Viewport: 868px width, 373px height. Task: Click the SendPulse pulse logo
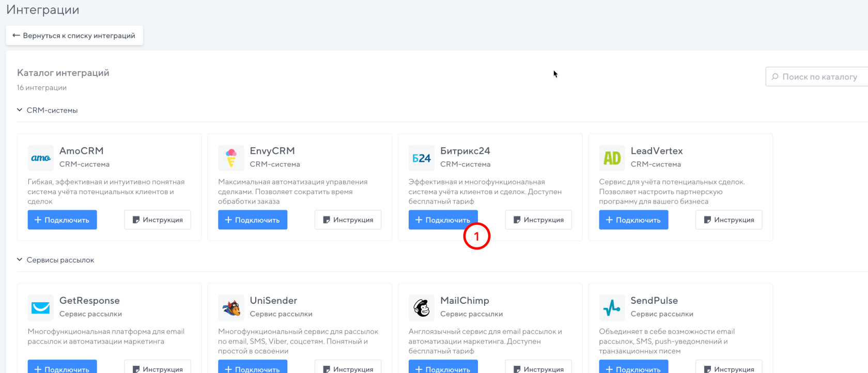[612, 308]
